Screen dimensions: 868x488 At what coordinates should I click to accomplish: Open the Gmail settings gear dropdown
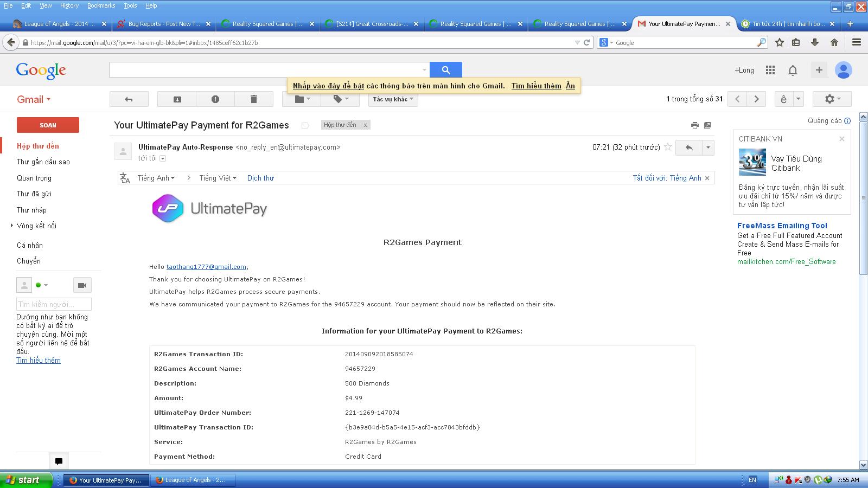[x=832, y=99]
